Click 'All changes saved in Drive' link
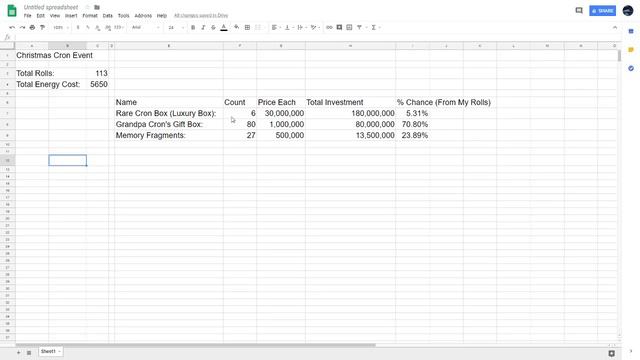The width and height of the screenshot is (640, 360). click(201, 16)
